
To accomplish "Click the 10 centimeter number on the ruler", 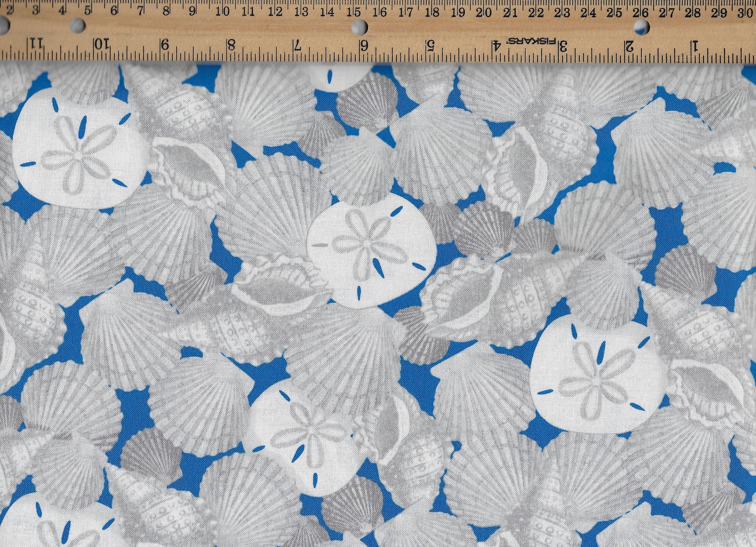I will click(222, 11).
